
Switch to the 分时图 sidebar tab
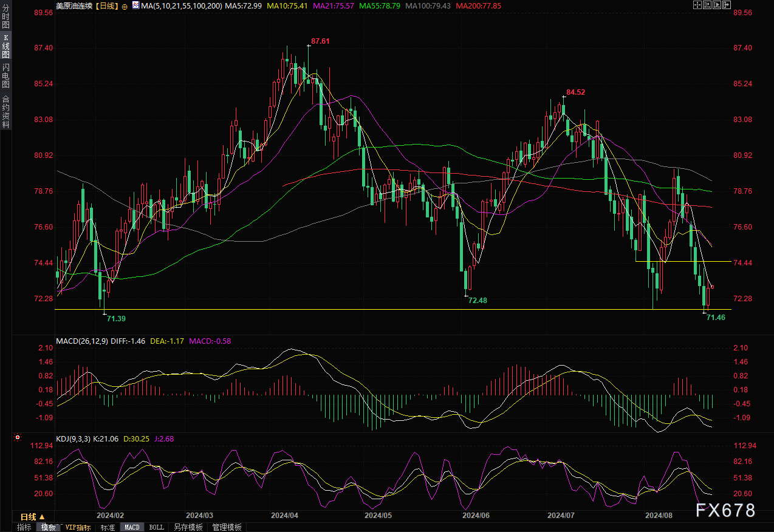(x=5, y=19)
